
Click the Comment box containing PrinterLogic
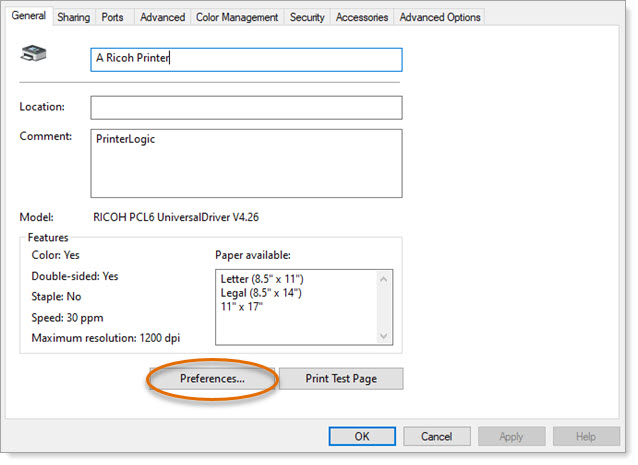(245, 163)
